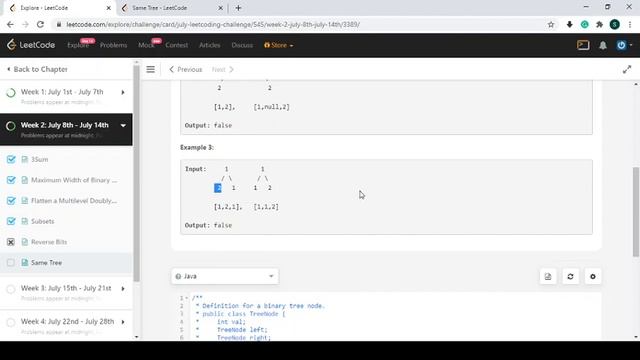
Task: Click the Reverse Bits failed checkbox
Action: click(11, 242)
